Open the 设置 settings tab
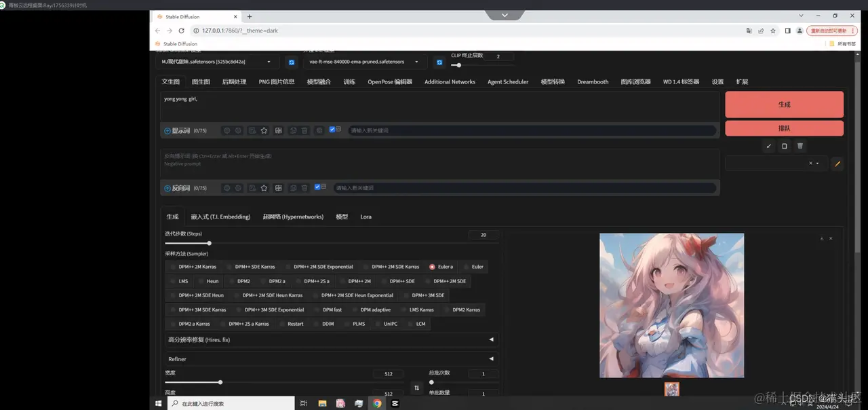 tap(717, 81)
